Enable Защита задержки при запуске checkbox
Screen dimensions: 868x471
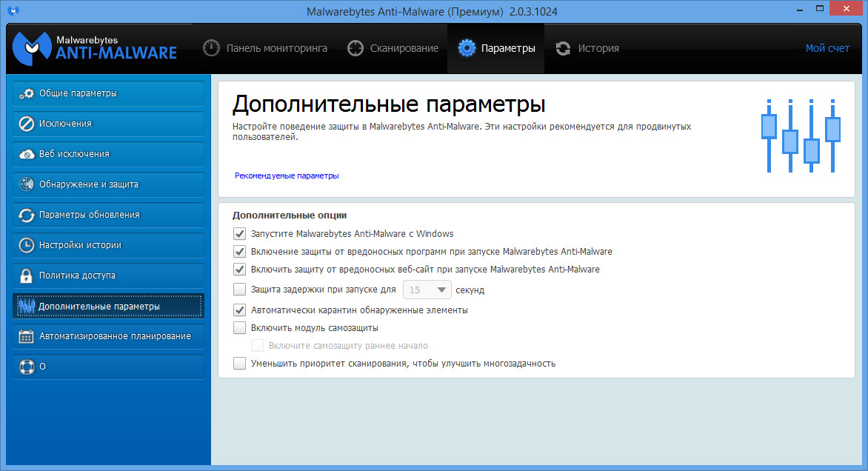click(x=239, y=289)
